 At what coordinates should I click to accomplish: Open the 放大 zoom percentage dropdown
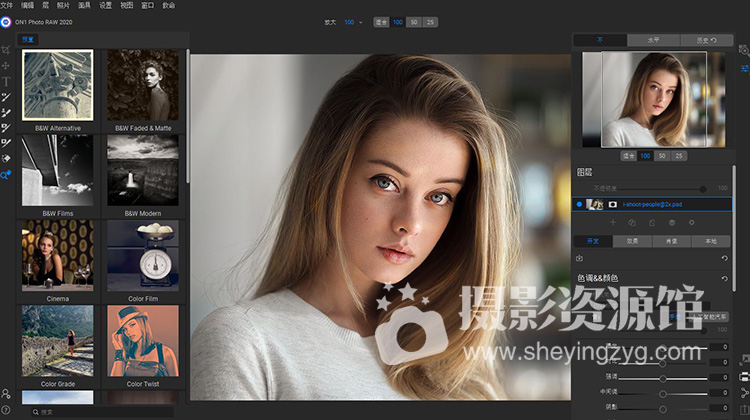coord(353,21)
